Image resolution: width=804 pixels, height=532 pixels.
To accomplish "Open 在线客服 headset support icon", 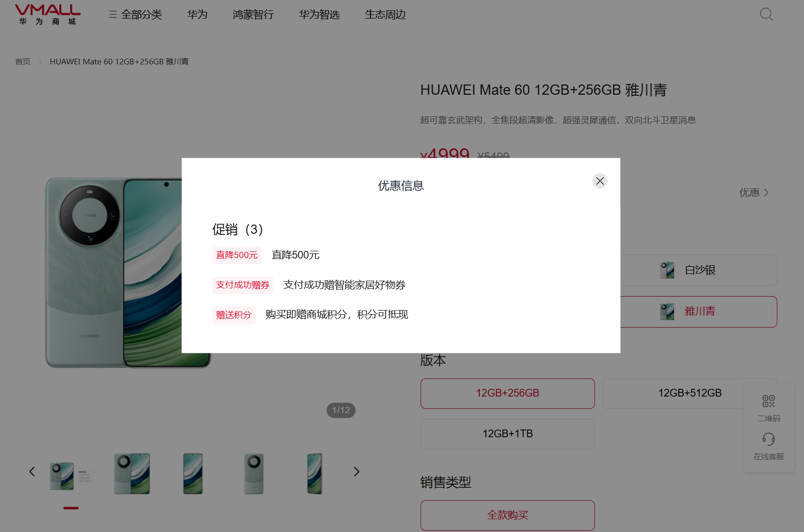I will pos(768,440).
